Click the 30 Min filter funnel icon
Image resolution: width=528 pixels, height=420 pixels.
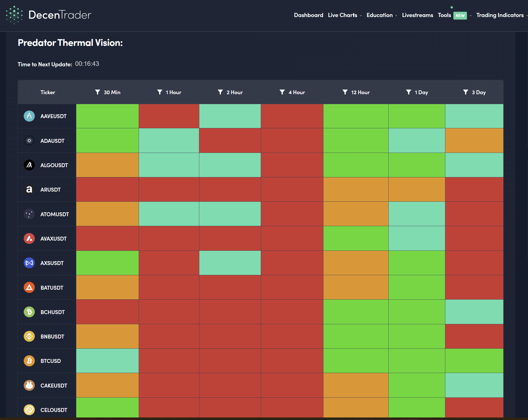point(97,92)
